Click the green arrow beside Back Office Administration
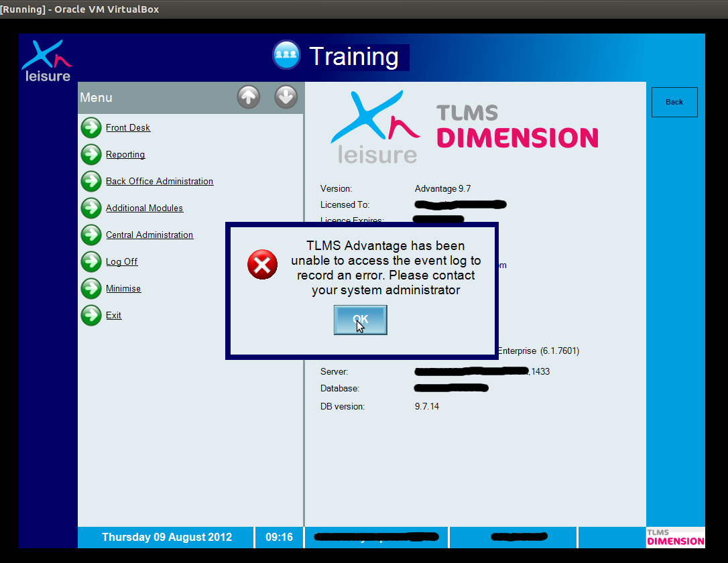Screen dimensions: 728x563 coord(91,182)
